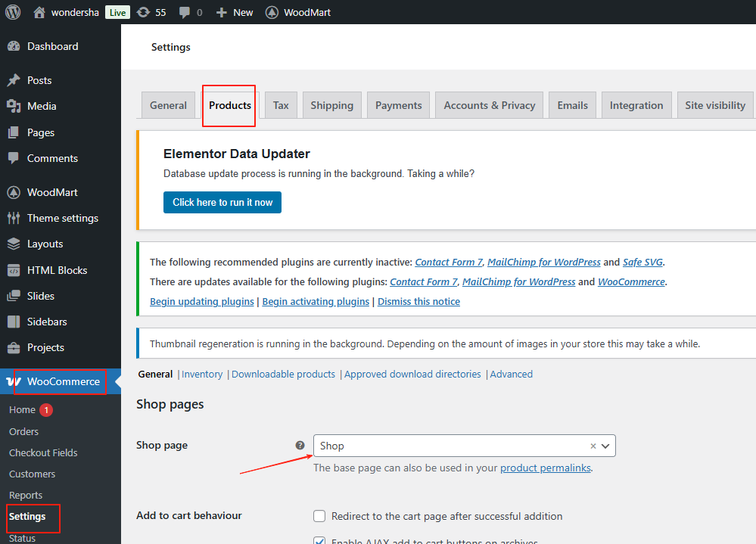Open Orders in the WooCommerce submenu
This screenshot has width=756, height=544.
pos(23,431)
